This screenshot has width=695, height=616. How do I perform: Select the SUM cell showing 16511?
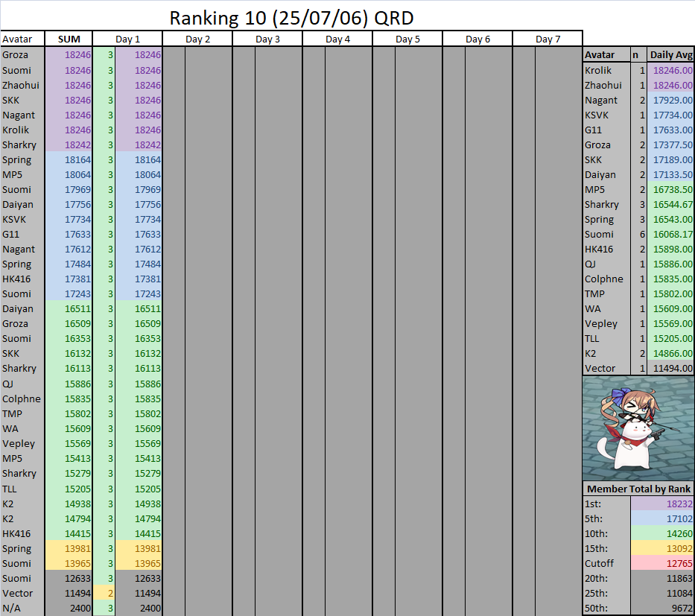click(x=69, y=308)
